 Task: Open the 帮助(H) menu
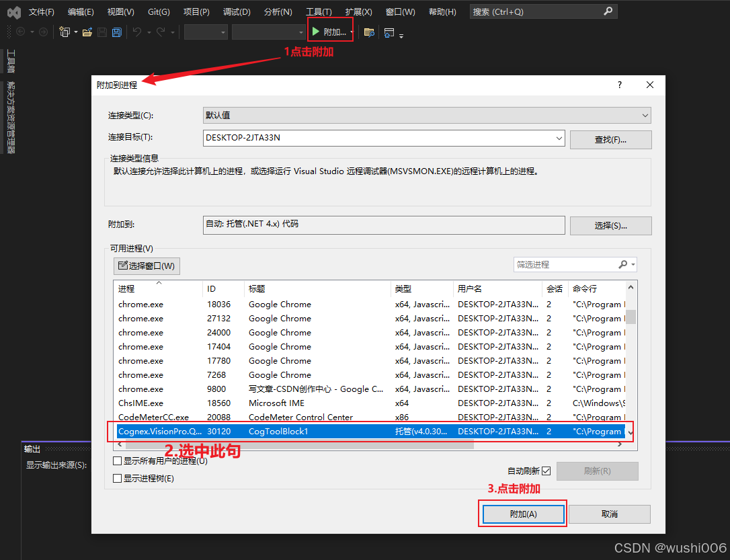point(442,11)
